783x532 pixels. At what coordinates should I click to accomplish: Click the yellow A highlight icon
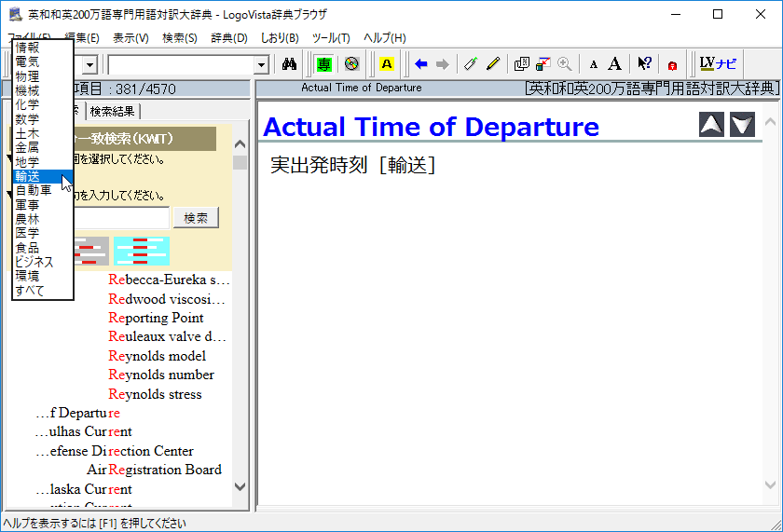point(387,64)
